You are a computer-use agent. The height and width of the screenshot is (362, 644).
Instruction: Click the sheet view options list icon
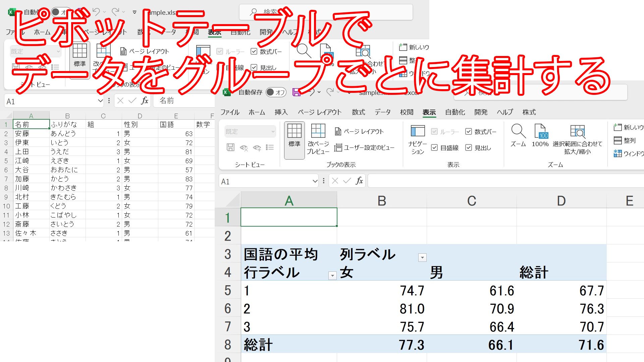pyautogui.click(x=270, y=147)
